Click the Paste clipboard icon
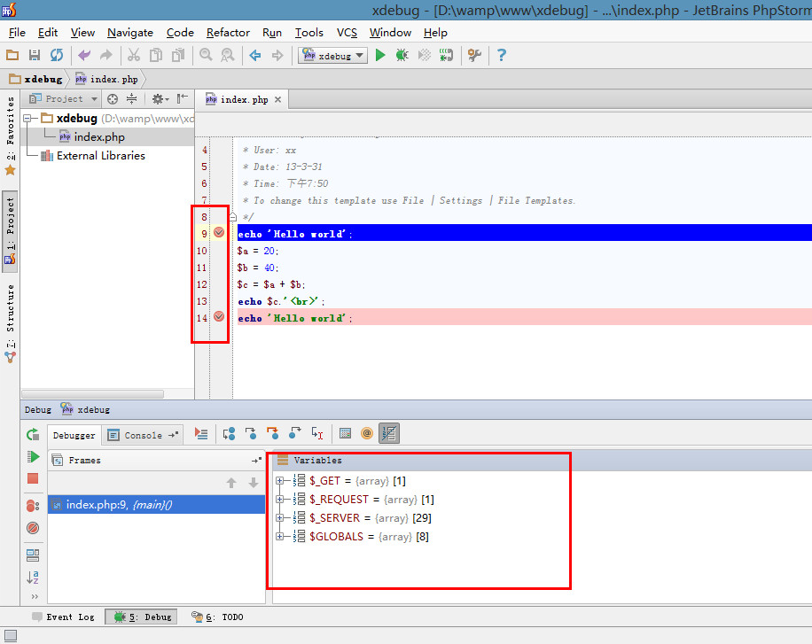The height and width of the screenshot is (644, 812). coord(178,55)
